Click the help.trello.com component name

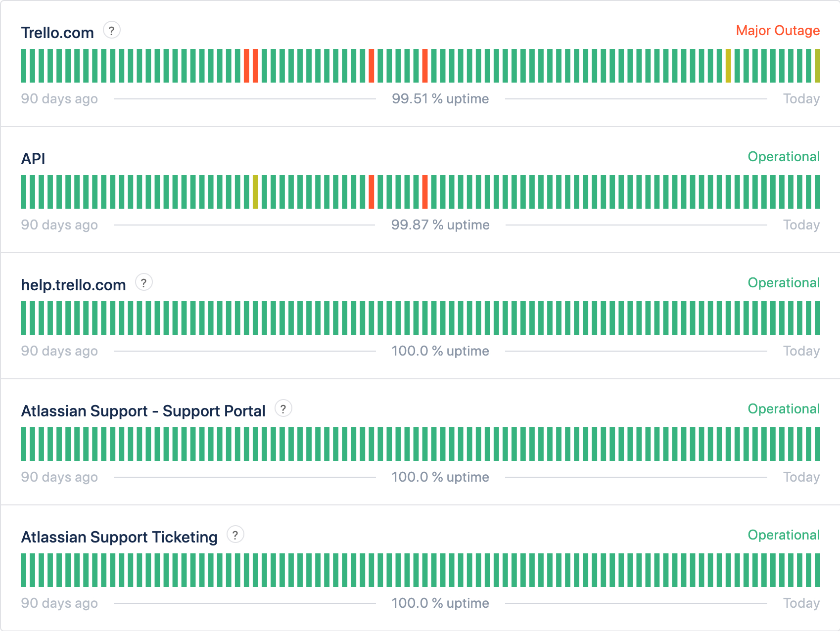pos(73,285)
